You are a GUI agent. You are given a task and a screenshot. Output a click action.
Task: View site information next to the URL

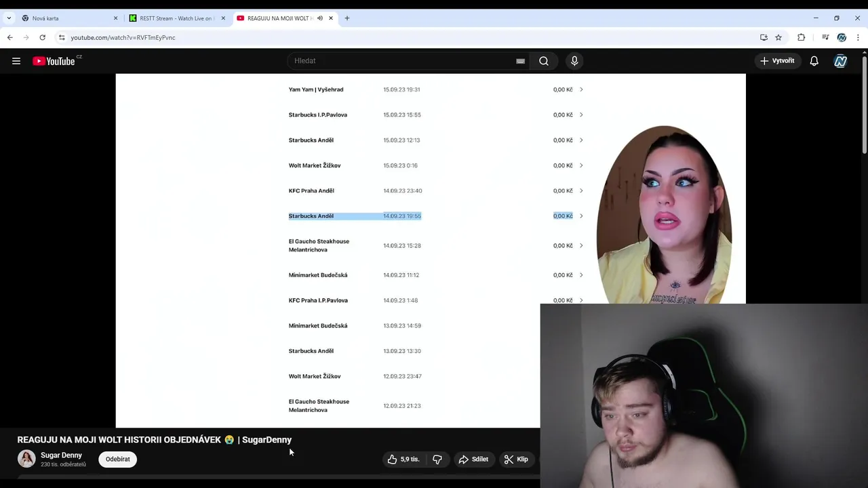click(x=62, y=37)
